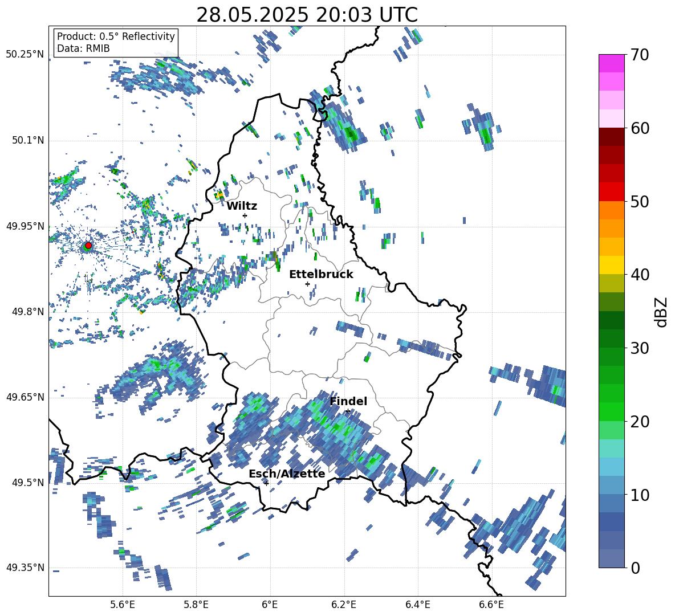Click the 50.25°N latitude label
Screen dimensions: 675x616
pos(25,55)
